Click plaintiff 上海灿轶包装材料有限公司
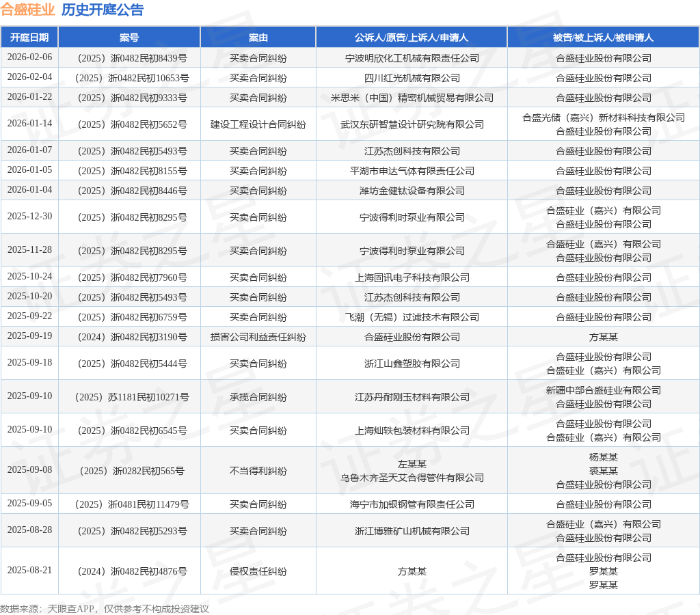This screenshot has width=700, height=615. pos(412,430)
